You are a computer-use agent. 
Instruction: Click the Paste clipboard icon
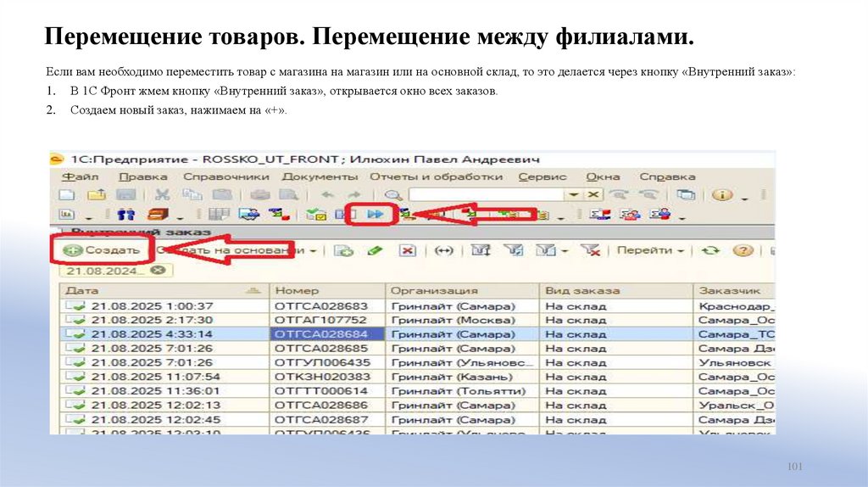click(223, 194)
